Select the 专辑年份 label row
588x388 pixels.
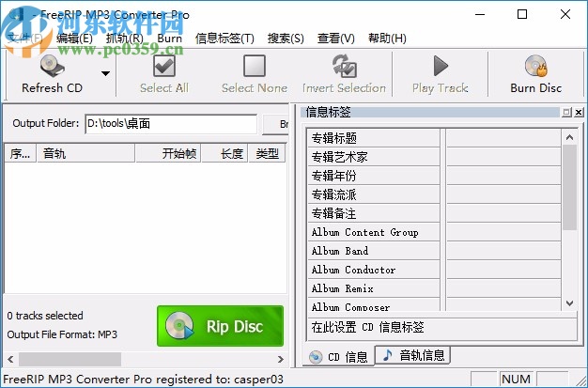pyautogui.click(x=374, y=176)
